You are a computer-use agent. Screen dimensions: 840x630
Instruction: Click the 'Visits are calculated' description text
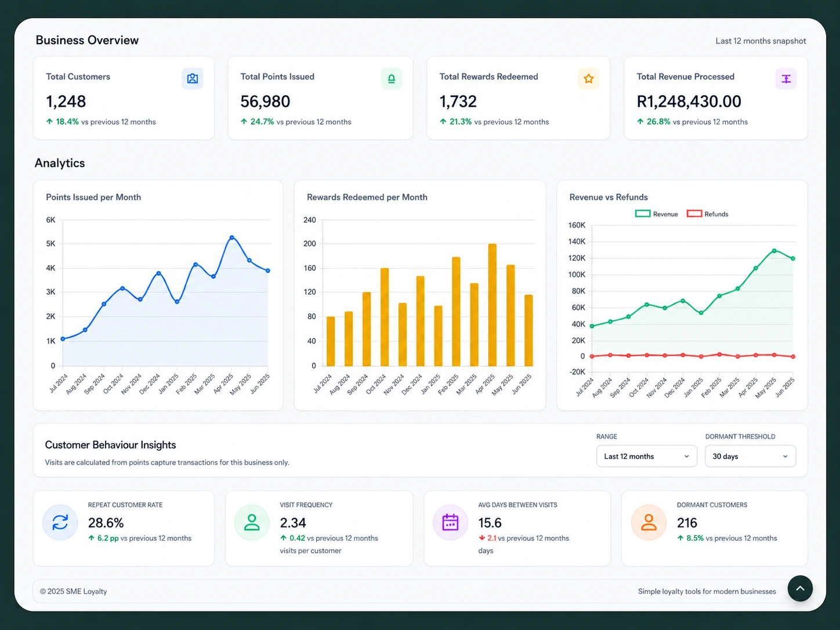[x=167, y=462]
